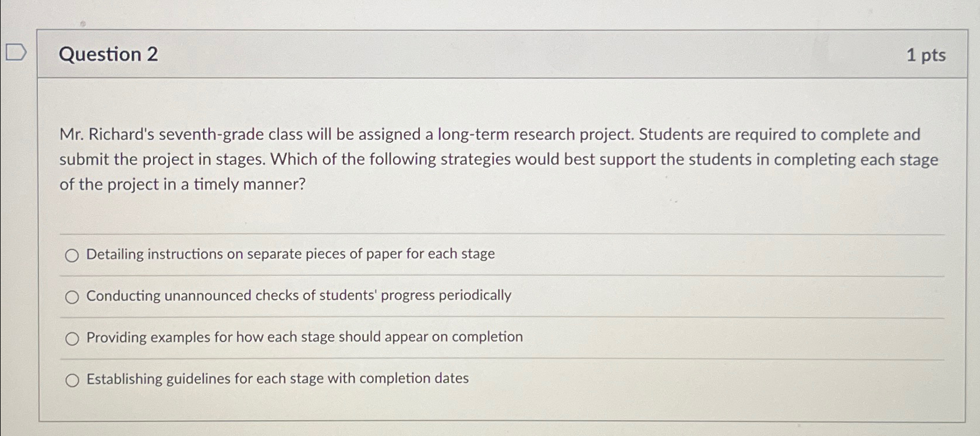Click the quiz panel background
Viewport: 980px width, 436px height.
pos(757,402)
